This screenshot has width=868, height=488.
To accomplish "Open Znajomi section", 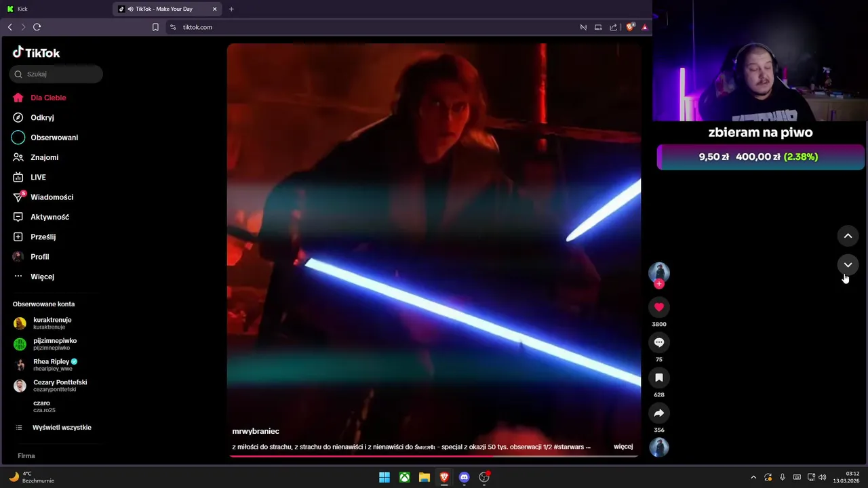I will (x=35, y=157).
